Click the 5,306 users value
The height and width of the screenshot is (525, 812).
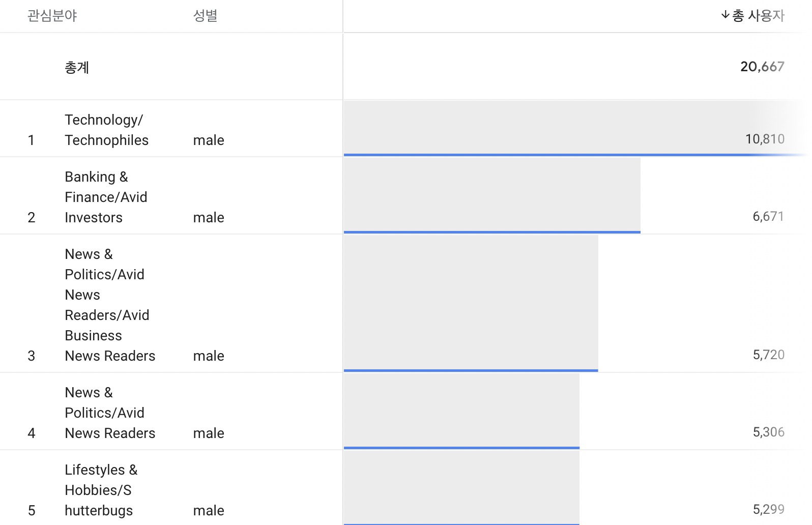pyautogui.click(x=768, y=432)
